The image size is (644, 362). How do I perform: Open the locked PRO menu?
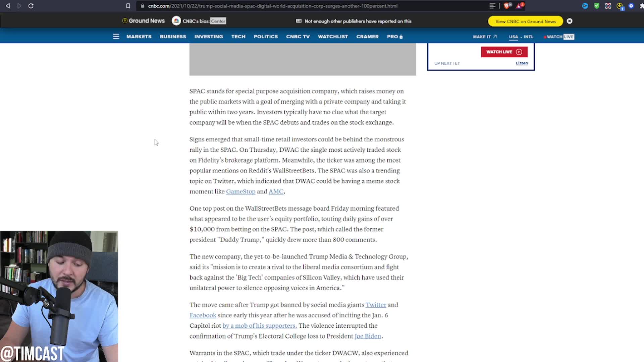394,37
